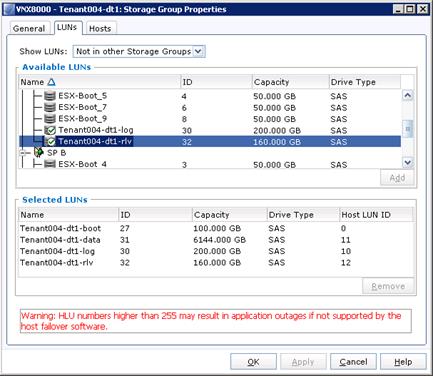The height and width of the screenshot is (376, 433).
Task: Click the Apply button
Action: pyautogui.click(x=303, y=362)
